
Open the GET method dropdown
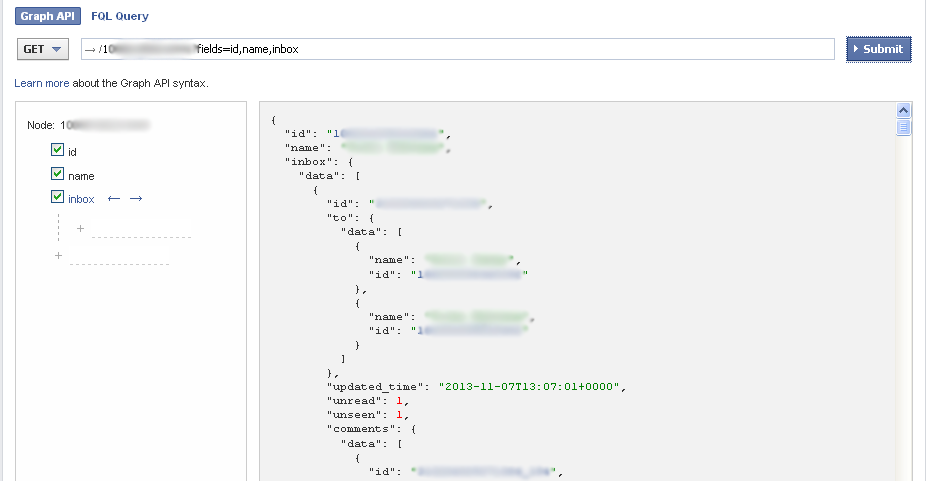43,49
